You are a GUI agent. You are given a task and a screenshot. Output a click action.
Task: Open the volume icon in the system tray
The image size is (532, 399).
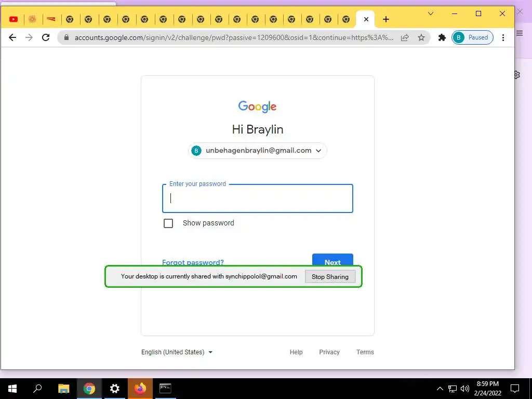pos(465,389)
